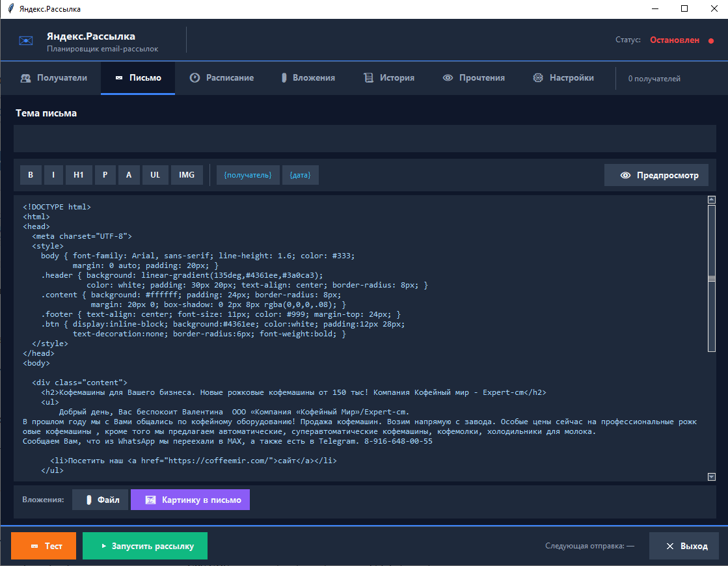Apply italic with the I button
Screen dimensions: 728x566
click(53, 175)
